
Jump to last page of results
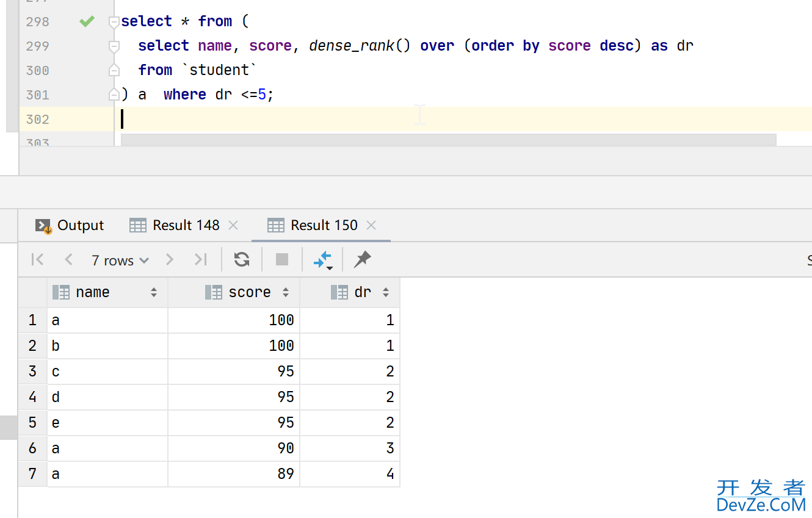200,260
